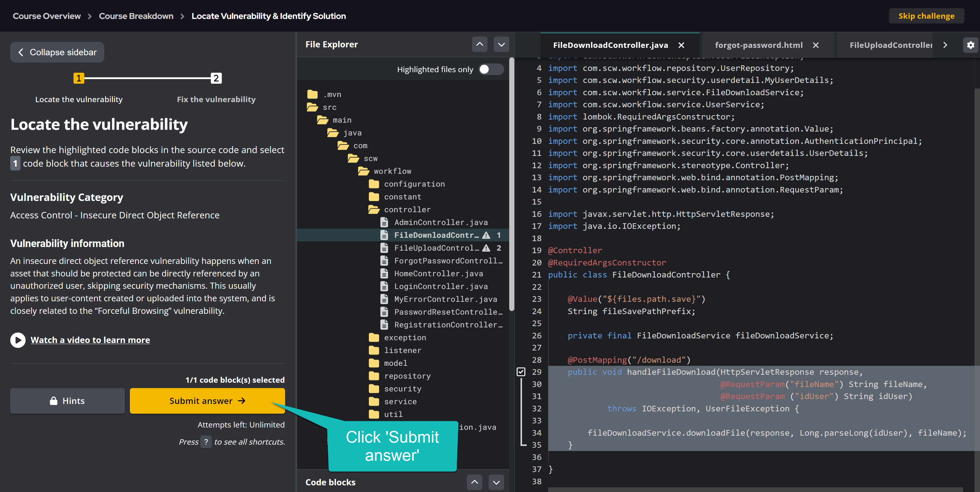This screenshot has height=492, width=980.
Task: Click the question mark shortcuts key
Action: (x=206, y=442)
